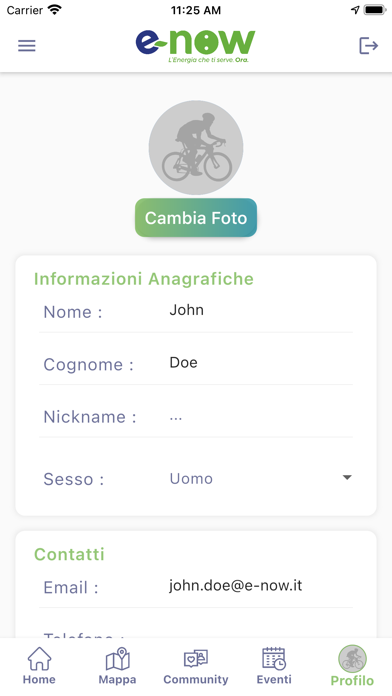Tap the empty Nickname field

pyautogui.click(x=261, y=417)
